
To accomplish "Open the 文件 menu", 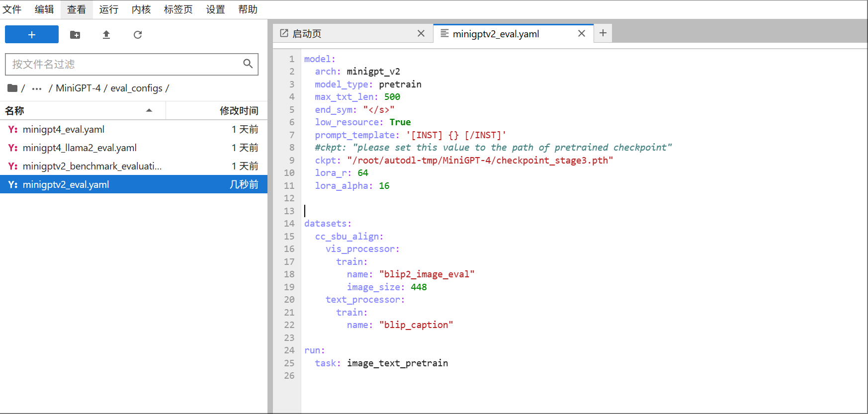I will point(12,9).
